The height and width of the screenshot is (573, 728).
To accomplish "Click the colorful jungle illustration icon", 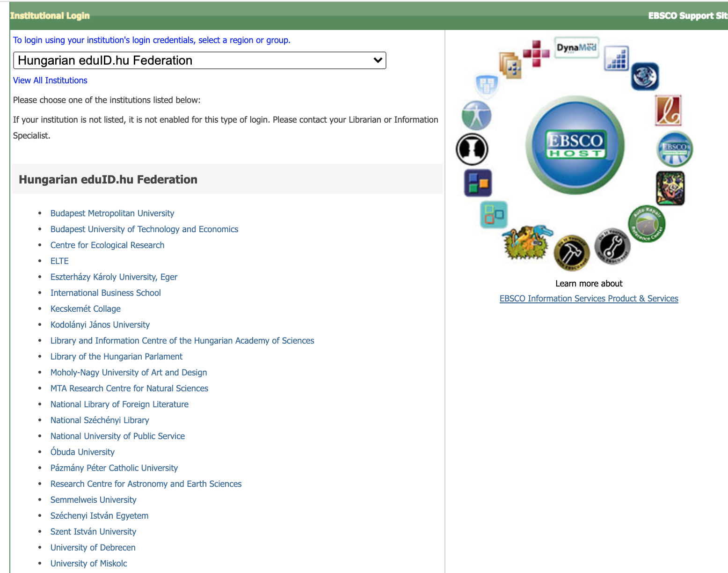I will click(x=670, y=188).
